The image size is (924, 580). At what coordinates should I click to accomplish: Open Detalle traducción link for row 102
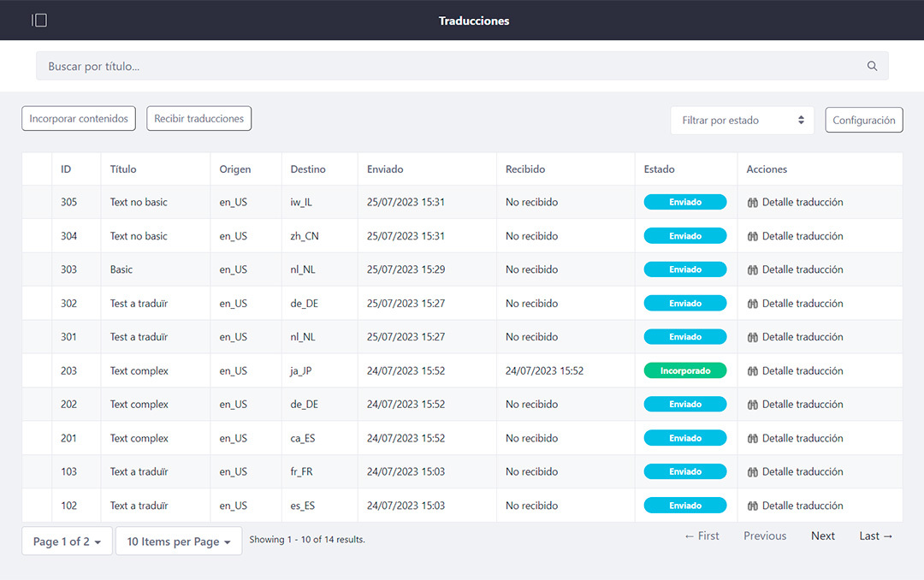click(x=802, y=506)
